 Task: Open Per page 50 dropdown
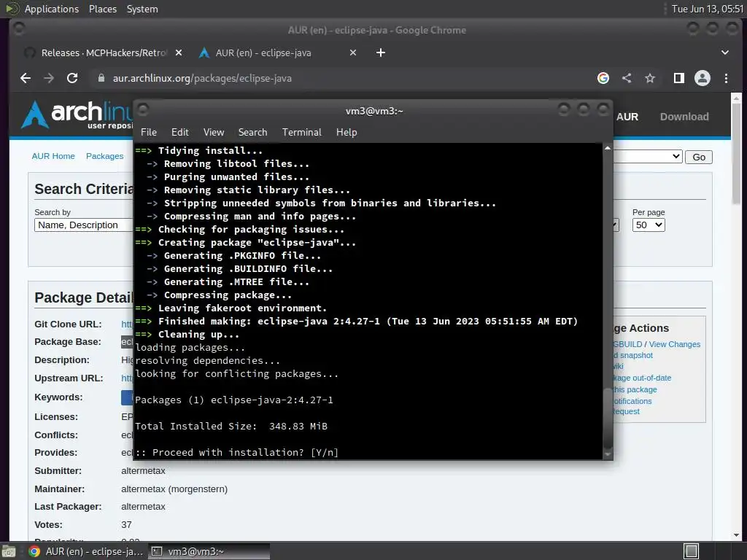(649, 225)
